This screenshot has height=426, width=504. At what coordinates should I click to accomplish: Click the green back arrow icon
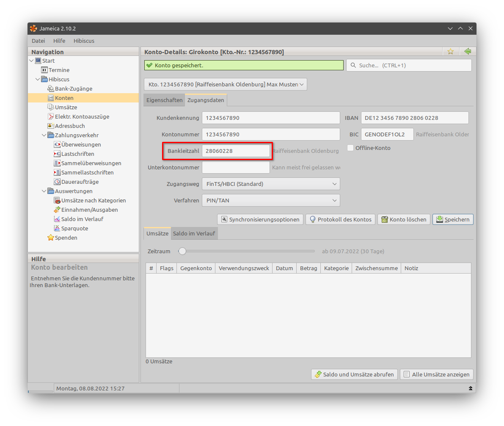(x=468, y=51)
